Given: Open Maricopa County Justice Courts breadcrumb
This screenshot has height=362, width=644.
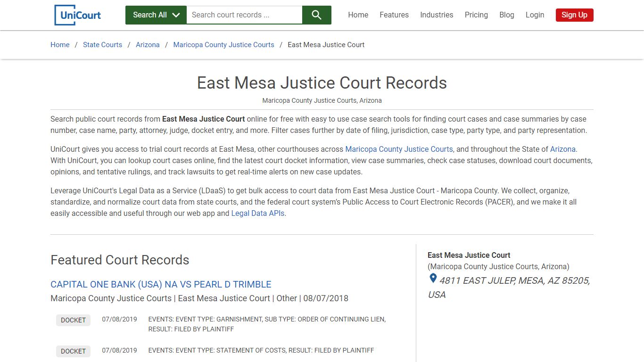Looking at the screenshot, I should pyautogui.click(x=223, y=45).
